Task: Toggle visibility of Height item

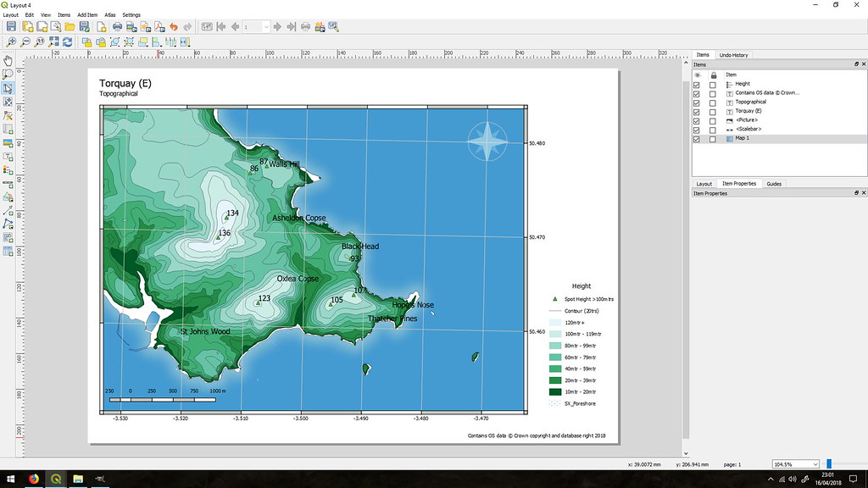Action: tap(697, 86)
